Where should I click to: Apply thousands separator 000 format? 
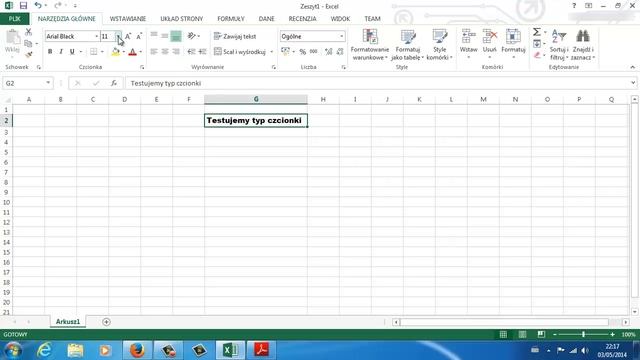pyautogui.click(x=313, y=52)
